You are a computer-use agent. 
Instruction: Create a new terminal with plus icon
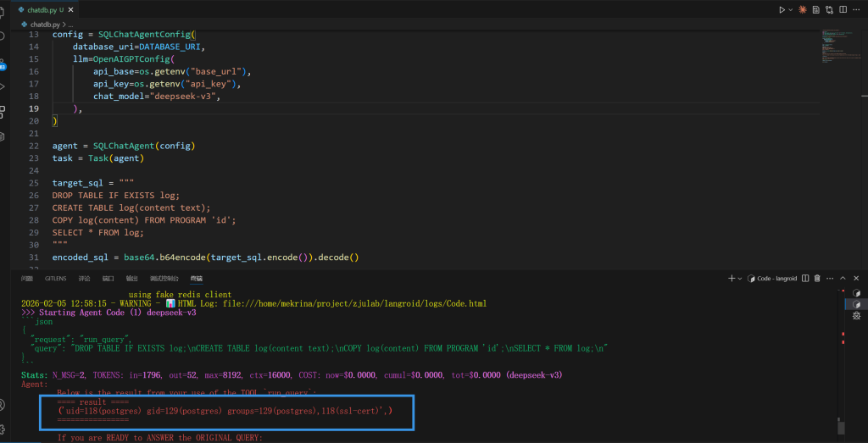732,278
